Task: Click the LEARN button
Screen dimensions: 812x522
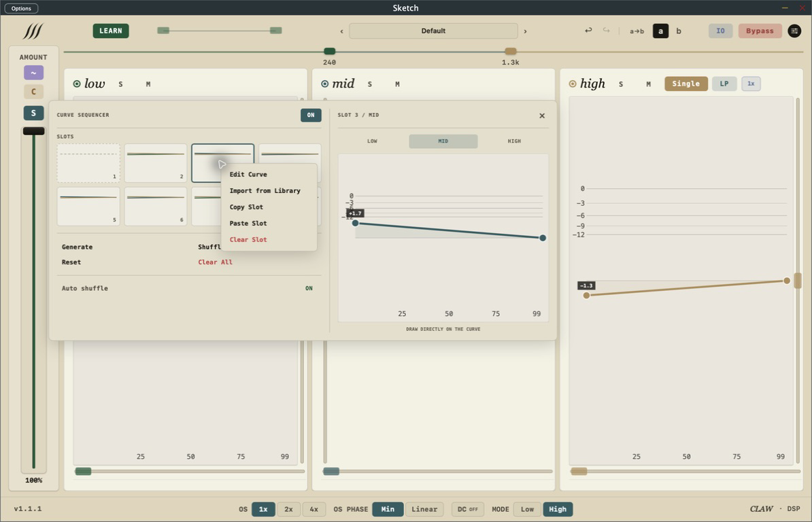Action: [x=111, y=31]
